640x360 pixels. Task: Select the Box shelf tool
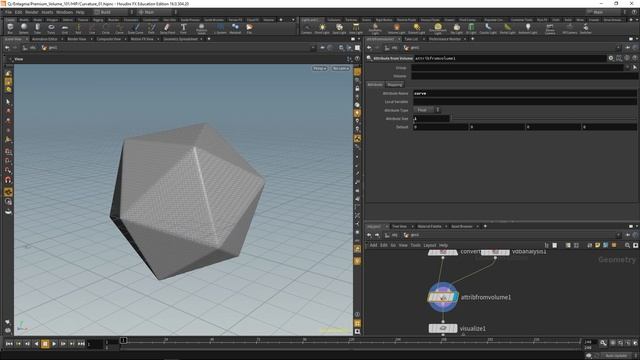tap(10, 29)
